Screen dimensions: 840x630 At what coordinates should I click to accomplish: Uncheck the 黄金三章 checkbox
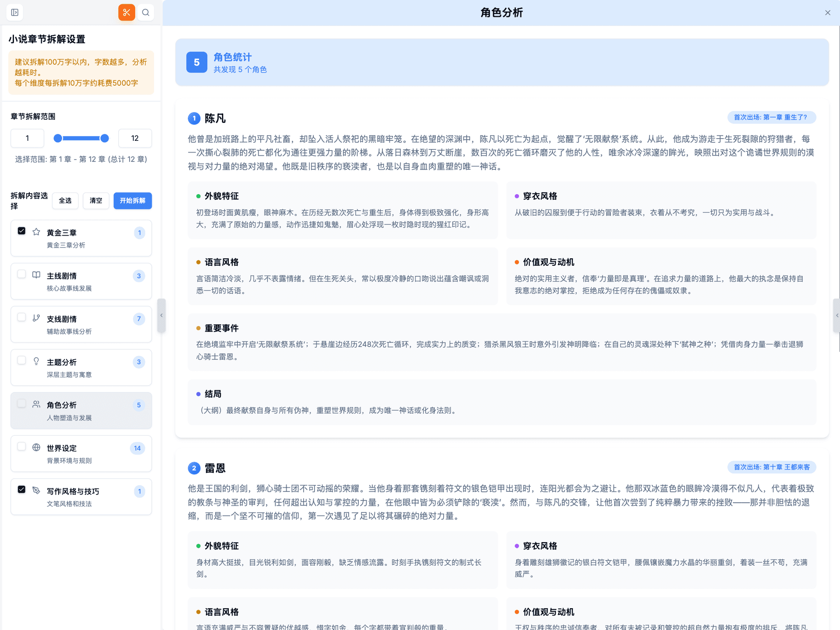(21, 231)
